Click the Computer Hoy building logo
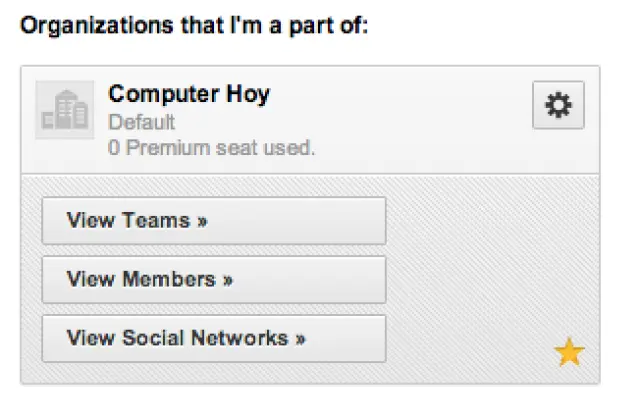The height and width of the screenshot is (418, 640). pyautogui.click(x=65, y=111)
